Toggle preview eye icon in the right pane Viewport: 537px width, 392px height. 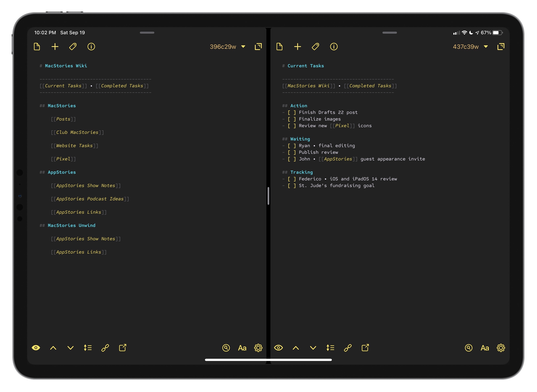279,348
